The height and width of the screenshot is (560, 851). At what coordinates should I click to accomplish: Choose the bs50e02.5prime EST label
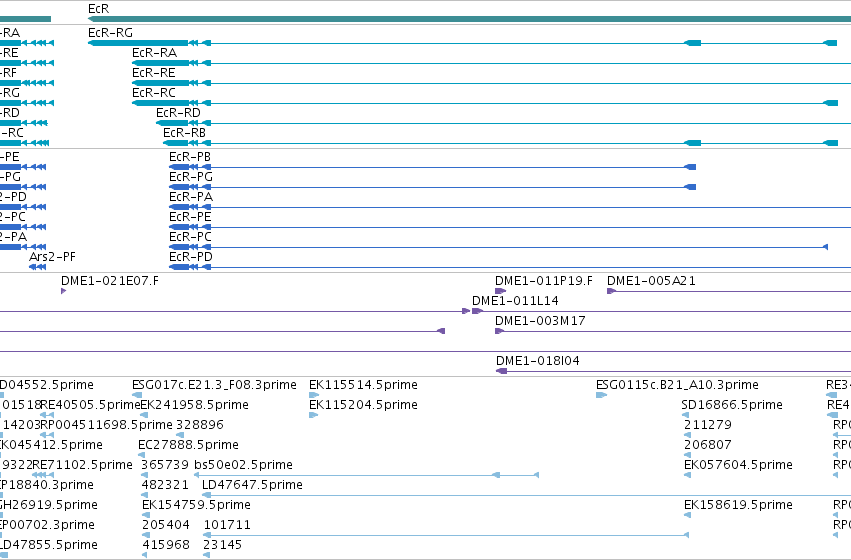pyautogui.click(x=243, y=466)
